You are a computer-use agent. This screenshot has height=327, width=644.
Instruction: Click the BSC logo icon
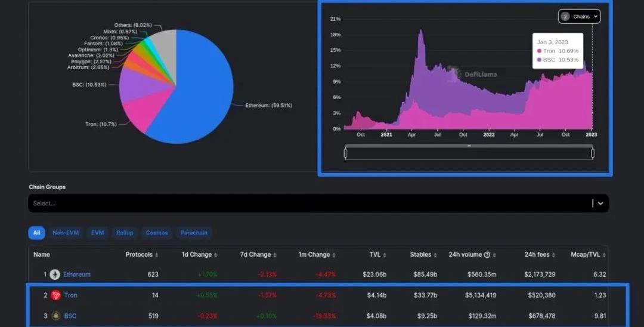pos(55,316)
